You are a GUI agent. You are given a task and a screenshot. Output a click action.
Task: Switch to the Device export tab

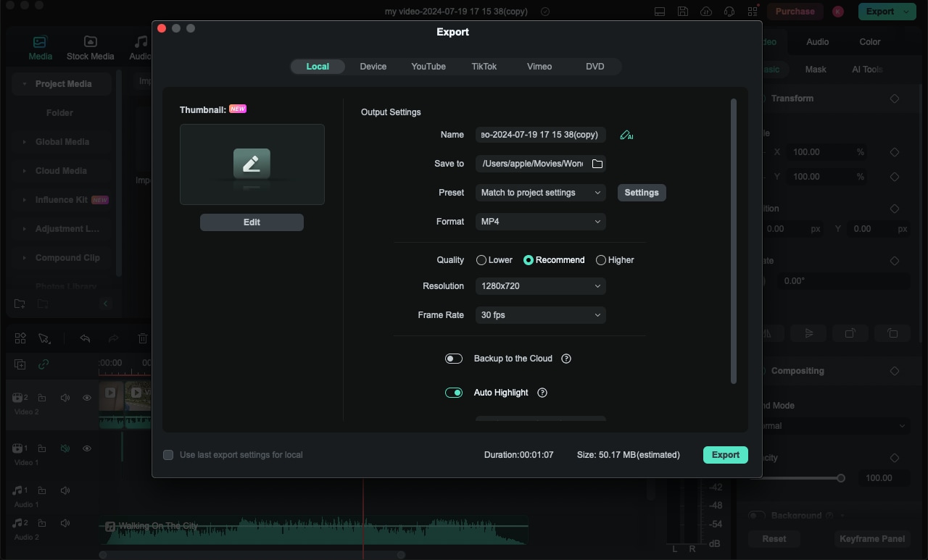pyautogui.click(x=373, y=67)
